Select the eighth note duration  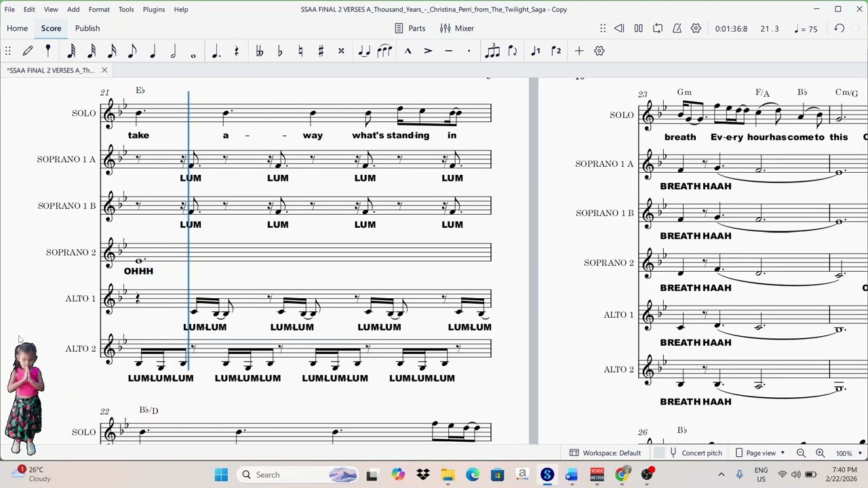pos(132,51)
